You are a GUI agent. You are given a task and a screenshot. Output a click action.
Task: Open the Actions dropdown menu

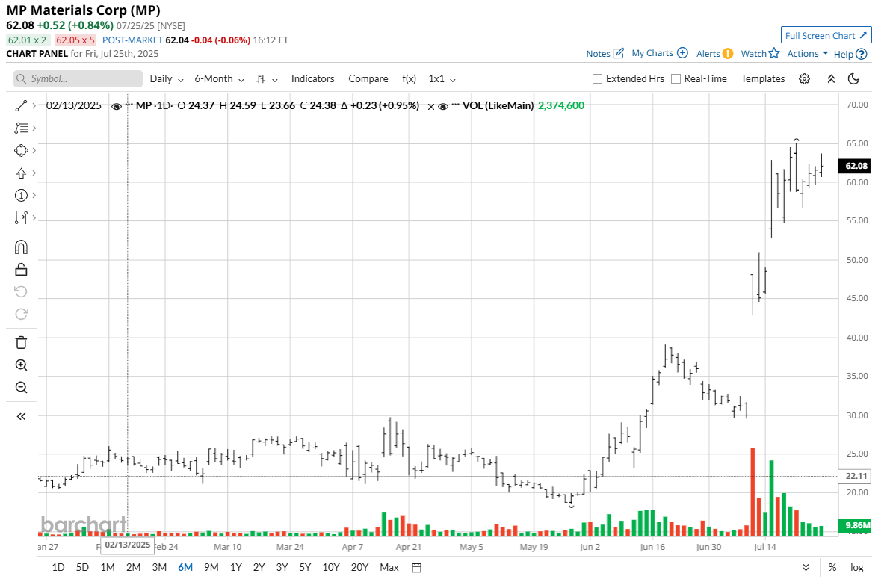click(x=808, y=53)
